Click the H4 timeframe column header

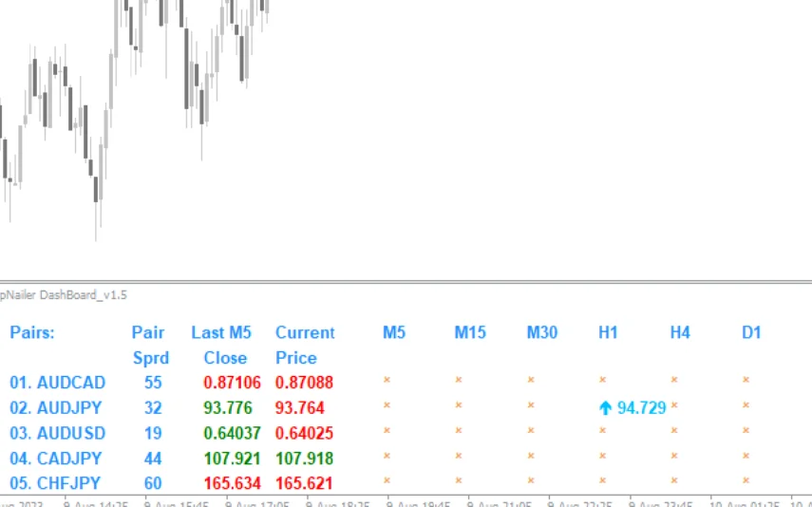680,332
